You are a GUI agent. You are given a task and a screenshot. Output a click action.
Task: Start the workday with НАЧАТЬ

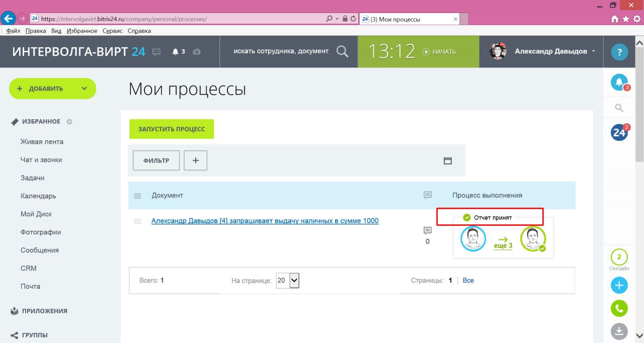[x=439, y=51]
